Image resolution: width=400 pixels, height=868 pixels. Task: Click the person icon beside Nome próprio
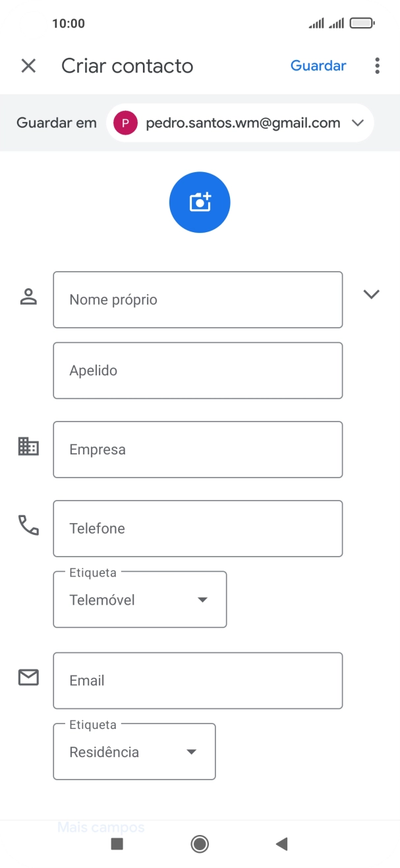tap(28, 294)
